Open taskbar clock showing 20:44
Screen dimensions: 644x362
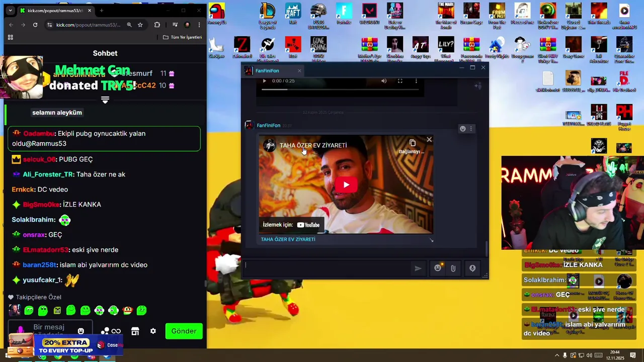(x=616, y=355)
